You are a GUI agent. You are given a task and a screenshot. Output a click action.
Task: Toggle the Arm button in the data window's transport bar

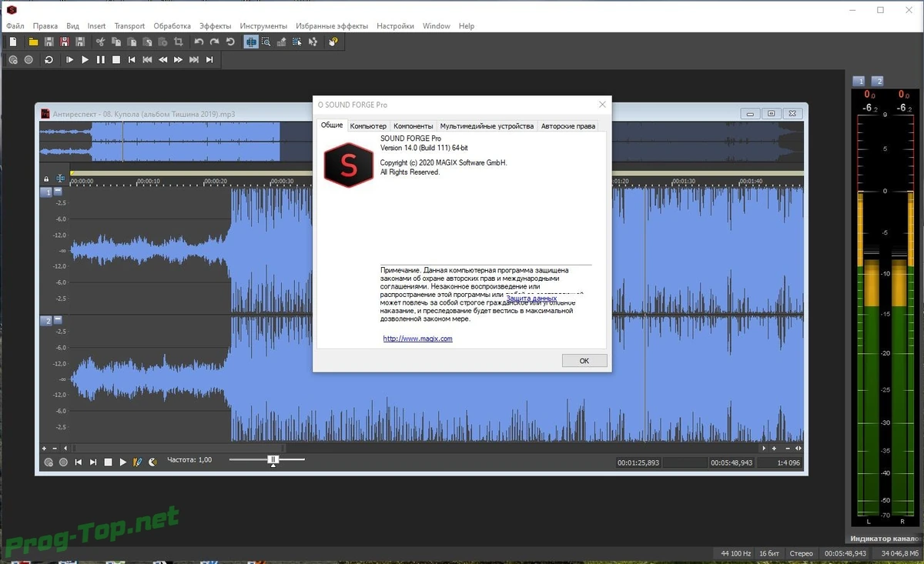click(49, 462)
